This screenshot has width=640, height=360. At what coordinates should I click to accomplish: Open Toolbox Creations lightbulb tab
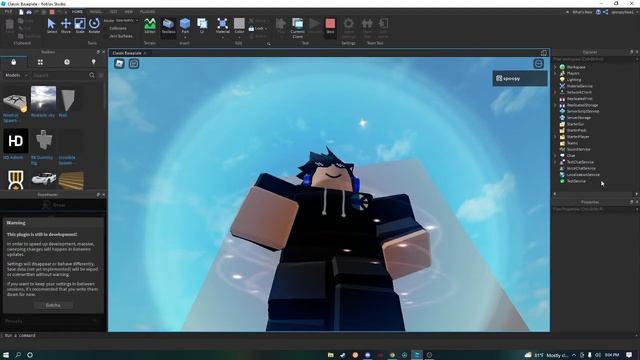pos(93,62)
